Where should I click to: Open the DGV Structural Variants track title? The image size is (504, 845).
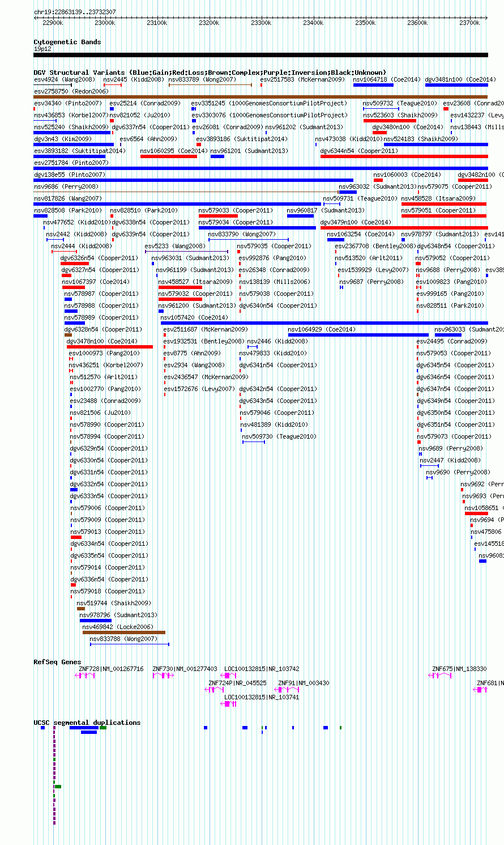coord(210,73)
